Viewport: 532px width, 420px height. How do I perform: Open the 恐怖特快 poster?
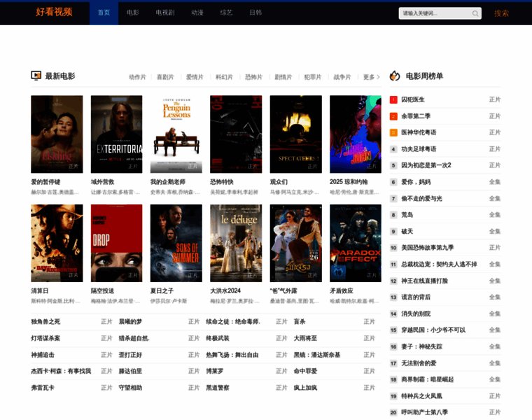click(x=236, y=134)
